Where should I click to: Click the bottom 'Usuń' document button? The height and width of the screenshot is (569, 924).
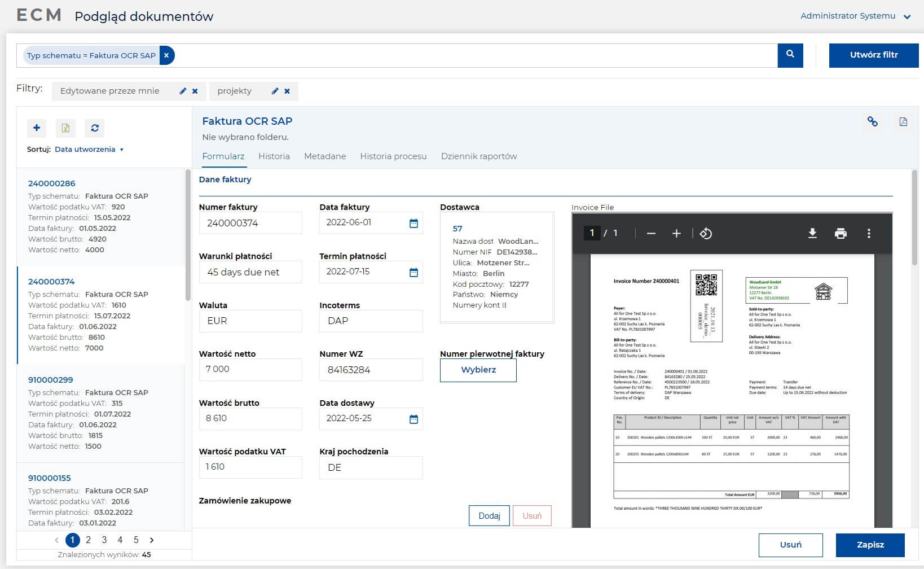pos(790,545)
